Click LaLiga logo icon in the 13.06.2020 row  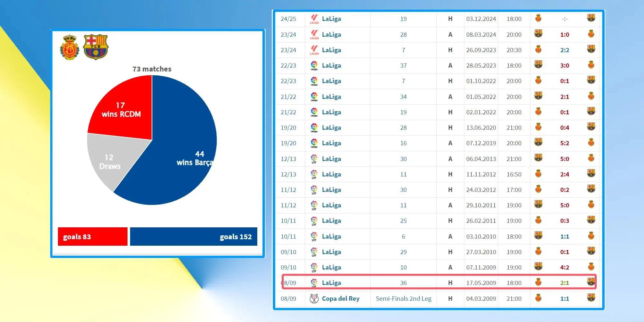tap(314, 128)
